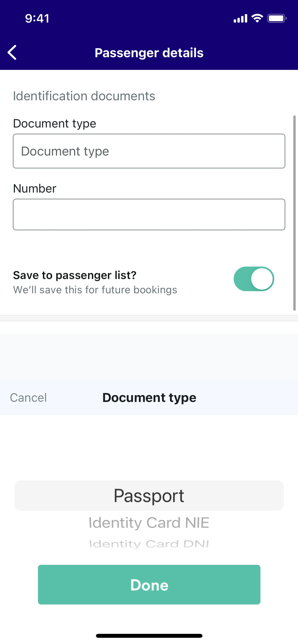
Task: Tap the Passenger details page title
Action: pyautogui.click(x=149, y=53)
